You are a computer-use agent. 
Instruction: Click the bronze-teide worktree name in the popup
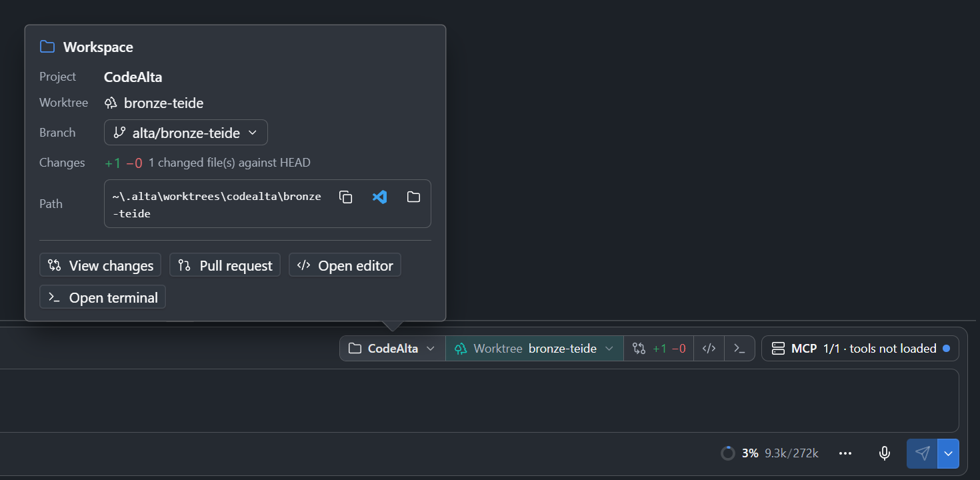pos(163,103)
